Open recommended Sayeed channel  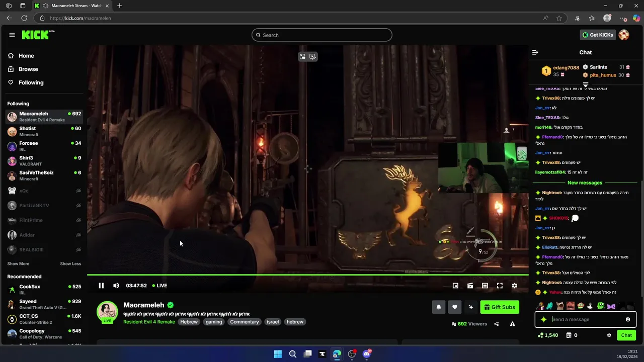(44, 304)
